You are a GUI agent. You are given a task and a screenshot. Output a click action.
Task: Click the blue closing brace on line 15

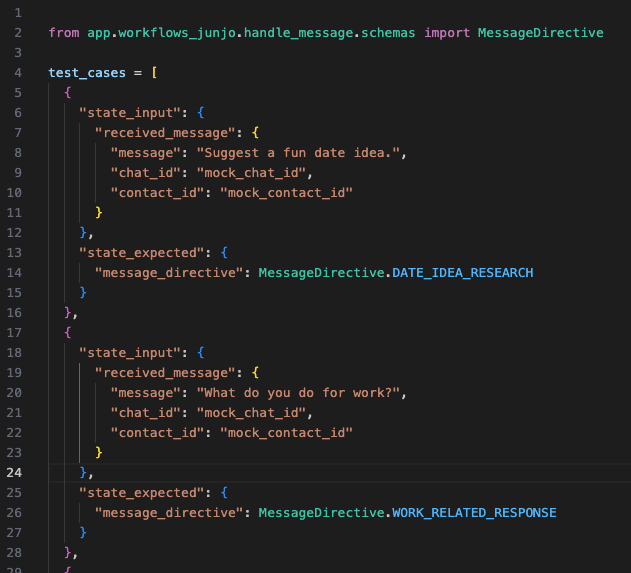(83, 293)
